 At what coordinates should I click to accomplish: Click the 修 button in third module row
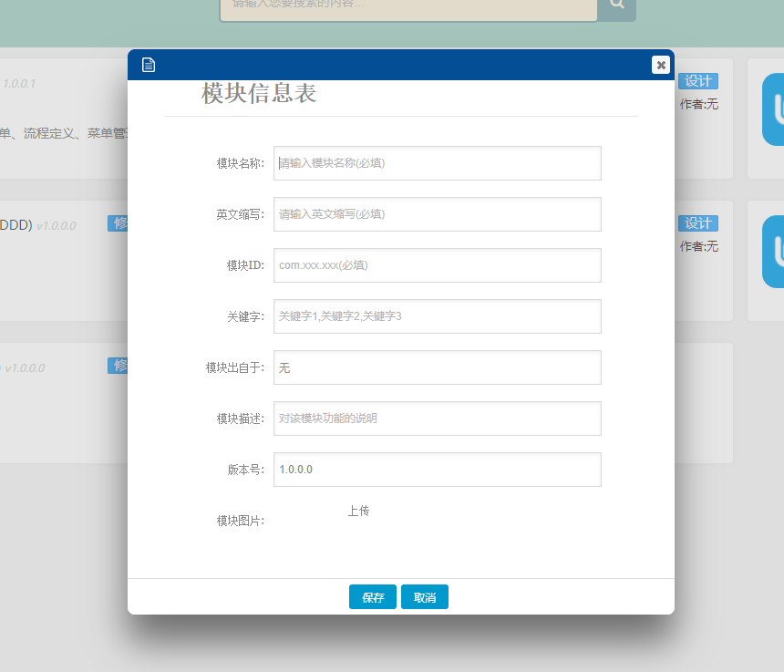point(118,366)
